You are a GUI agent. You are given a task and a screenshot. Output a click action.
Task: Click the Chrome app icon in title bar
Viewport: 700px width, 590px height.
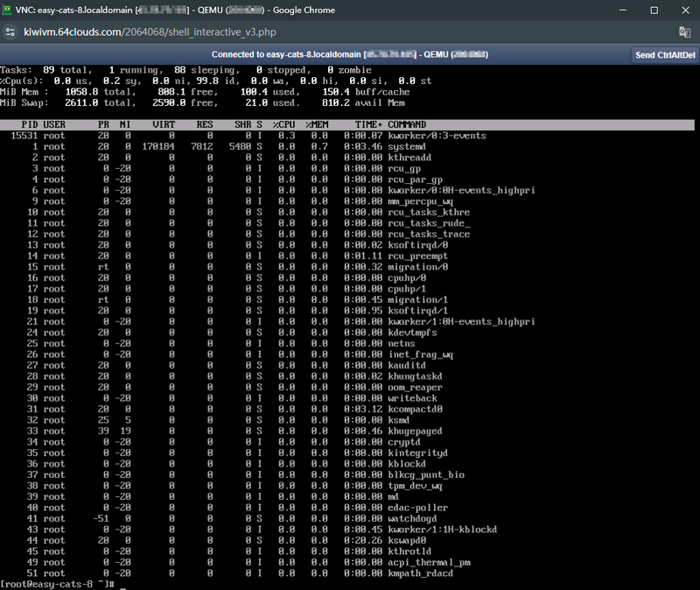(x=9, y=10)
